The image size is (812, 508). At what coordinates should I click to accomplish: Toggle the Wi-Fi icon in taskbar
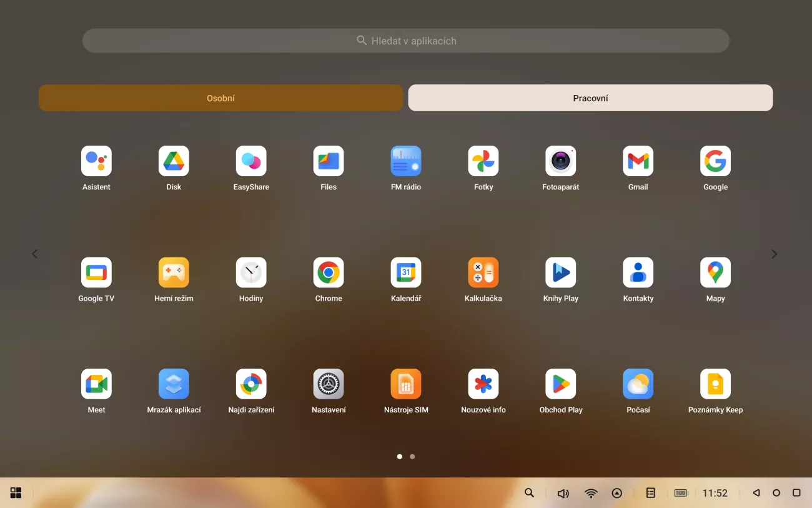(x=591, y=493)
